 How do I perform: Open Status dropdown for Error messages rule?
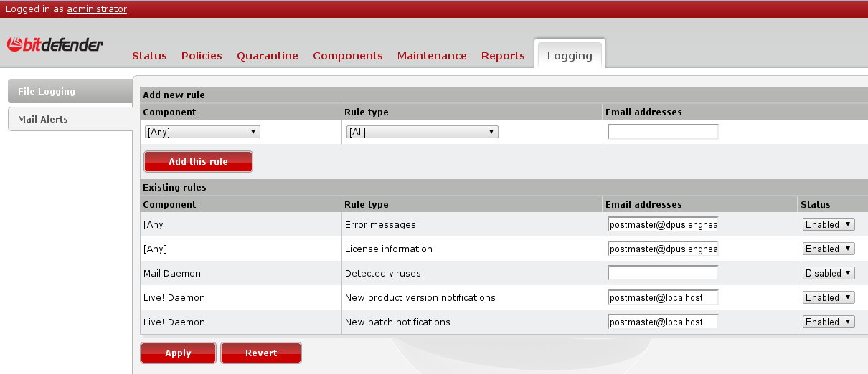point(829,225)
